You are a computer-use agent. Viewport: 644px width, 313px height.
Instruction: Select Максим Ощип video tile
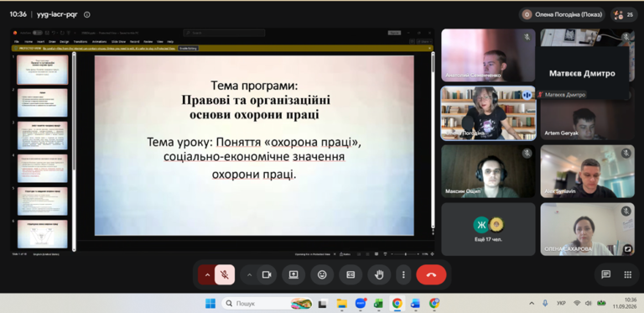(x=488, y=171)
